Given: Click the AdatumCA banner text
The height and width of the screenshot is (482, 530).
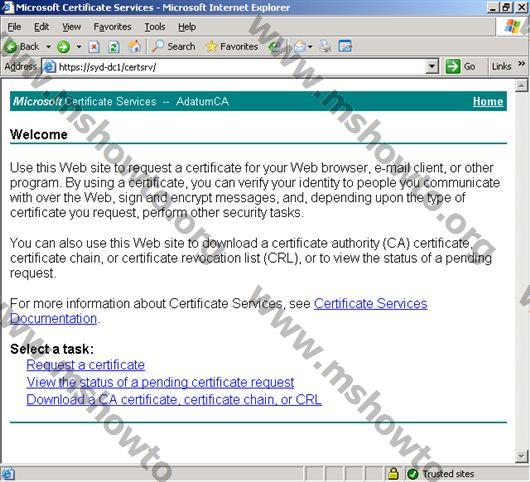Looking at the screenshot, I should coord(202,101).
